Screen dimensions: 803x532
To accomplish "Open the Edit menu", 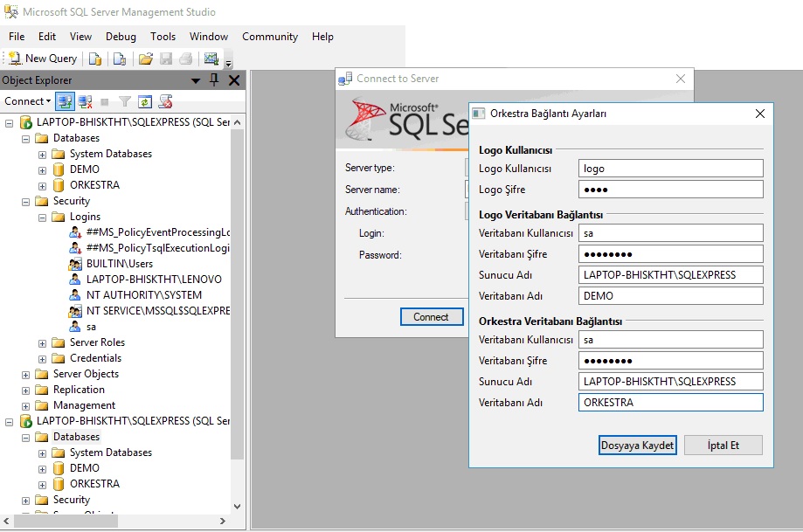I will tap(47, 37).
